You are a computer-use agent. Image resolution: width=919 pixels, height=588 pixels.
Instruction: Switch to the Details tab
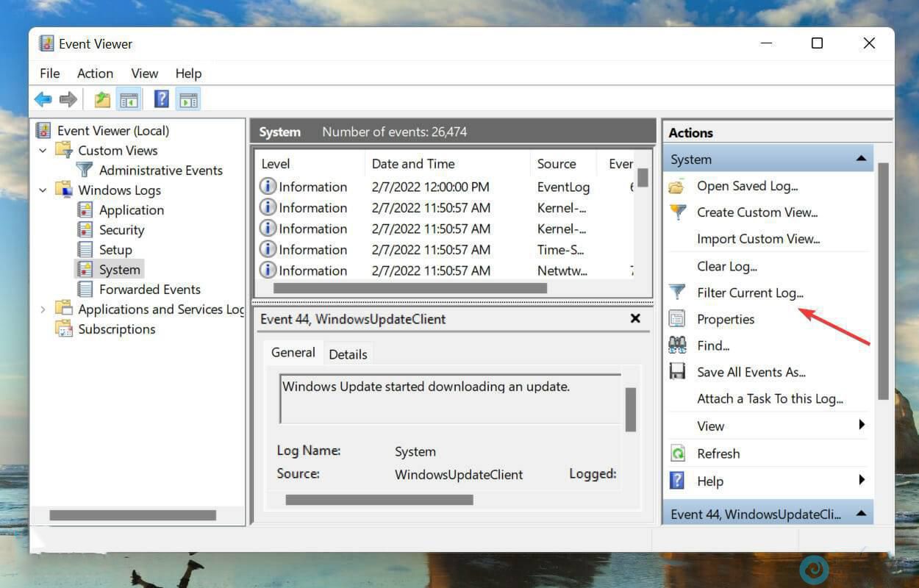[348, 354]
